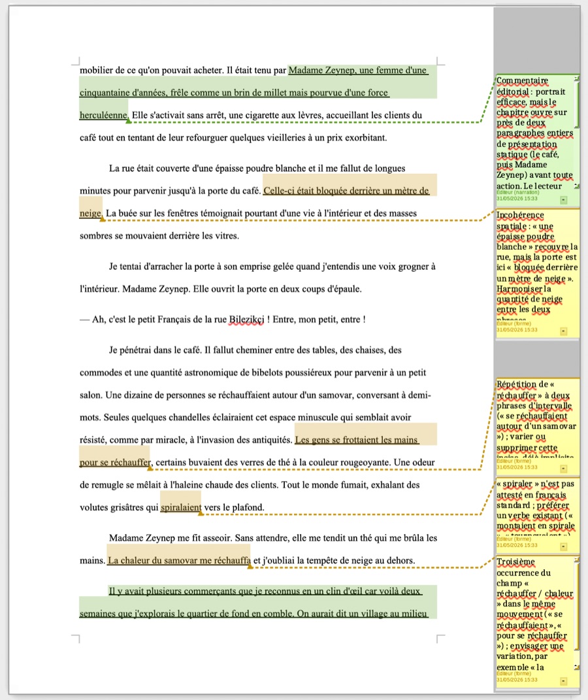Click the text of the 'Incohérence spatiale' comment
The image size is (588, 700).
click(x=536, y=267)
